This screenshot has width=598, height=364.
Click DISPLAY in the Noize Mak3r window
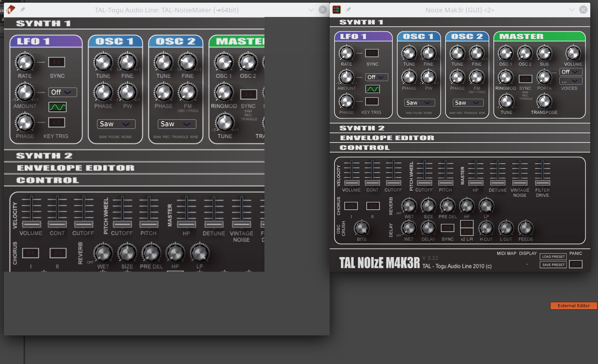[528, 254]
